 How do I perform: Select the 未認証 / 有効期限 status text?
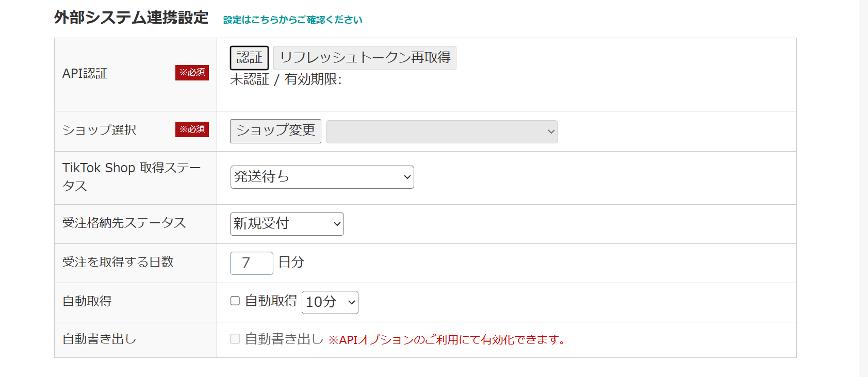point(285,79)
